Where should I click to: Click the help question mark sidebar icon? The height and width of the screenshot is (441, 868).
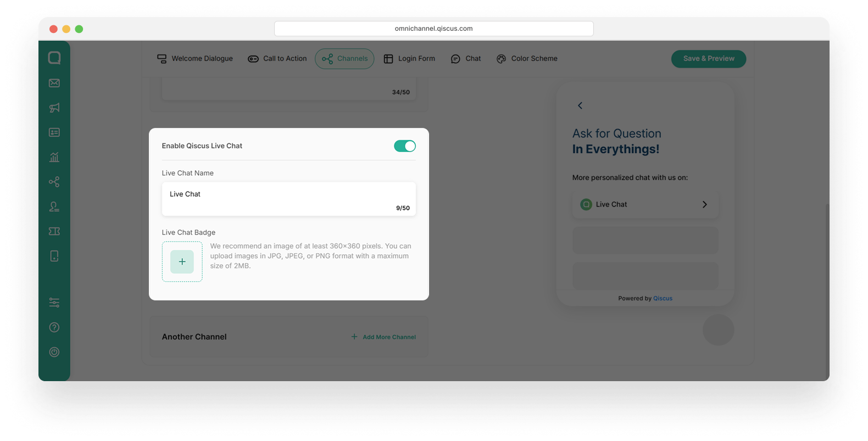point(54,327)
